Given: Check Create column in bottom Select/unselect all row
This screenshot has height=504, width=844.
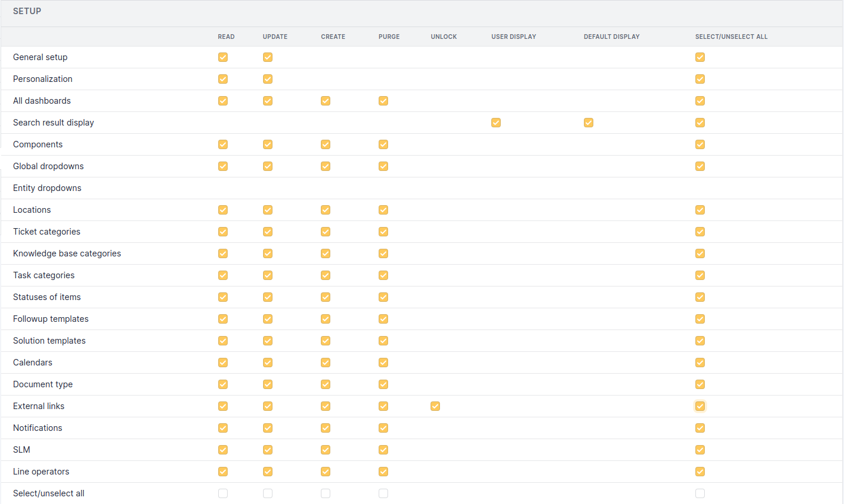Looking at the screenshot, I should [x=326, y=493].
